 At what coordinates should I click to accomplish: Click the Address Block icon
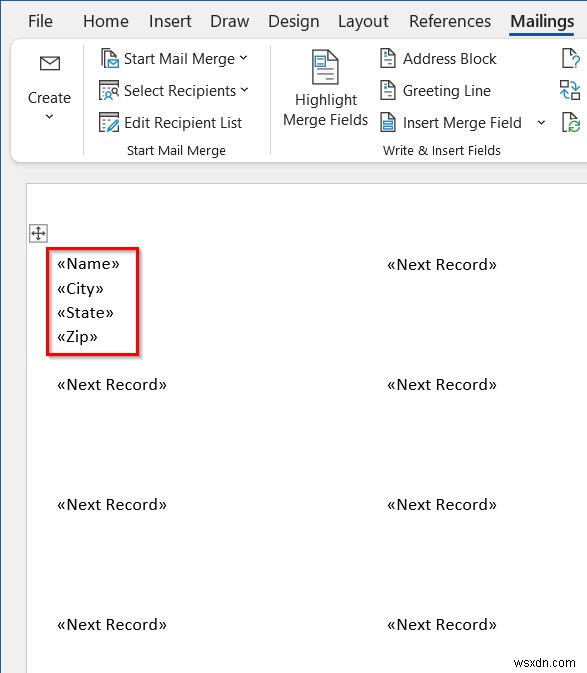pyautogui.click(x=388, y=58)
